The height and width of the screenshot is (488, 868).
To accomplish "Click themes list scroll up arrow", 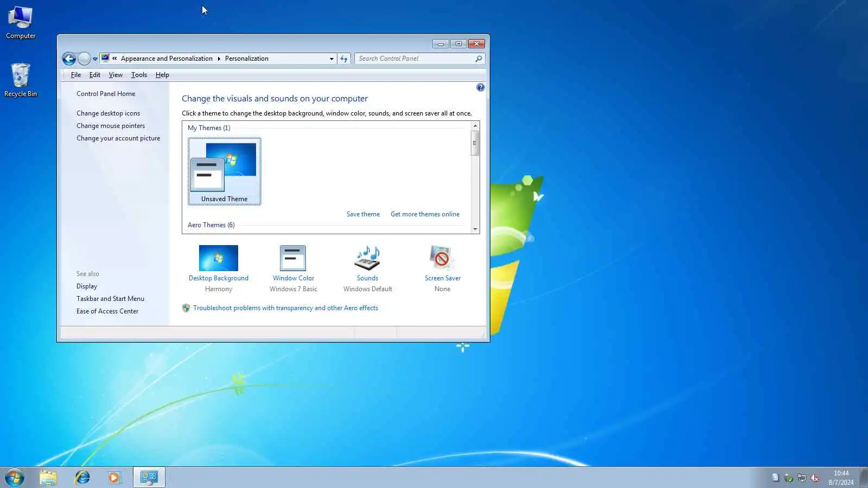I will pos(475,126).
